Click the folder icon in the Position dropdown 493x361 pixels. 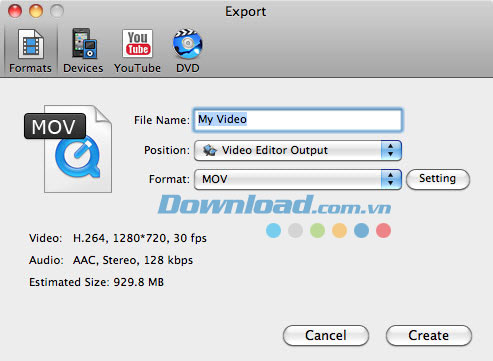point(210,150)
